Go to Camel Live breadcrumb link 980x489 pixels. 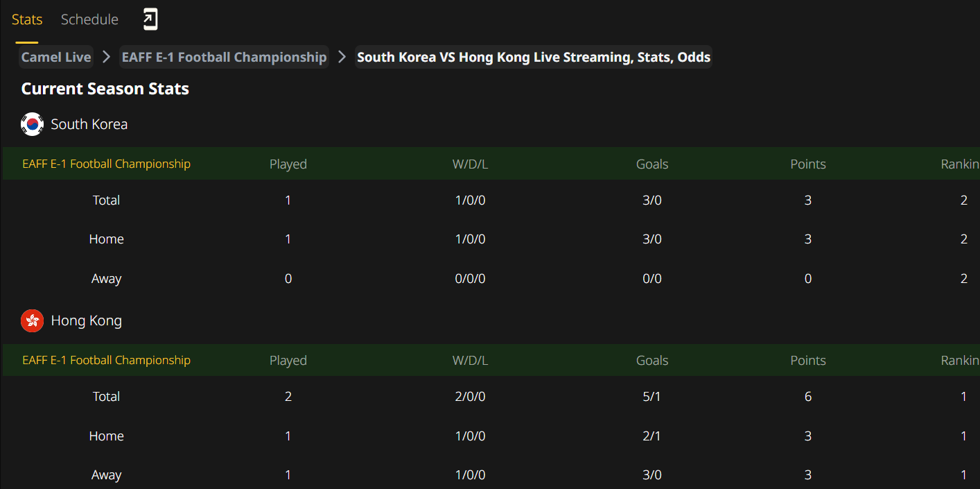pos(56,57)
